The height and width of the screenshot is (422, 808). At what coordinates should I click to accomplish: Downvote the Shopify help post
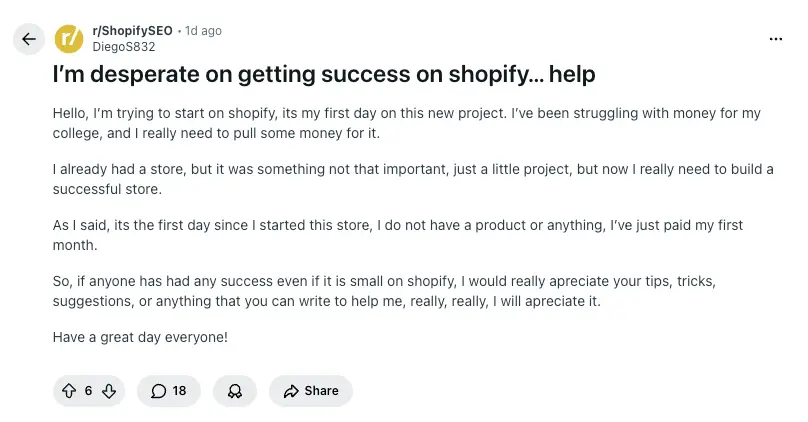(109, 391)
